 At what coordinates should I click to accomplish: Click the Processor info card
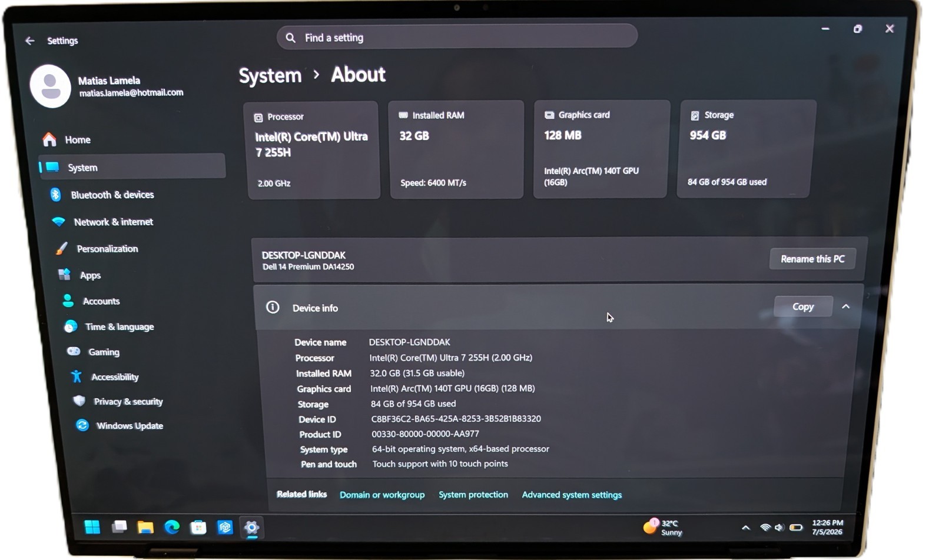coord(313,150)
